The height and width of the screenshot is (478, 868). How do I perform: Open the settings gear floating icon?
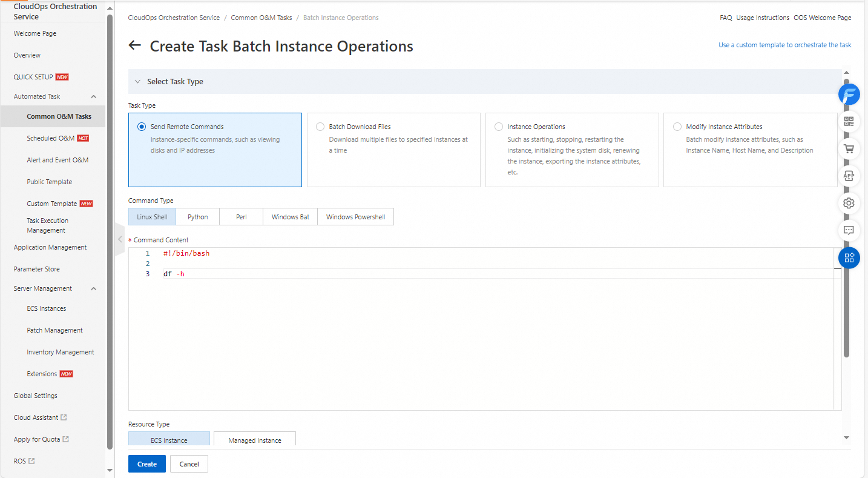click(849, 203)
